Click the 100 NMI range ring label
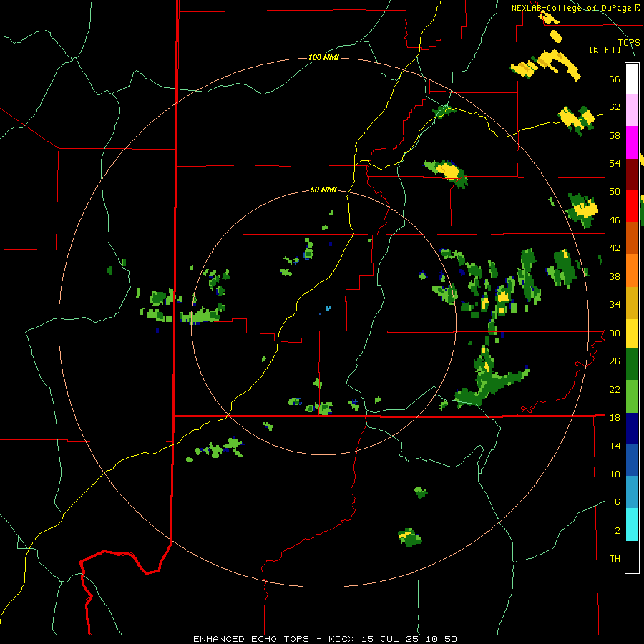Viewport: 644px width, 644px height. click(x=323, y=57)
